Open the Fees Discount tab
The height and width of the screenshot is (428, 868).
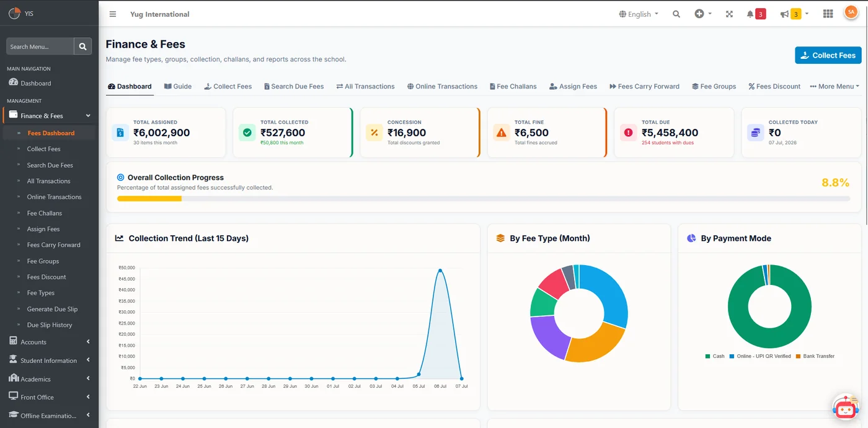774,86
